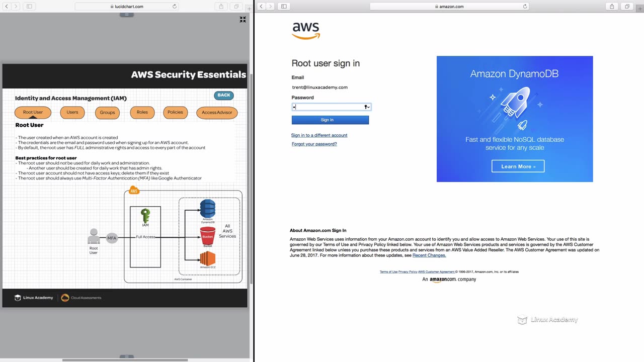The height and width of the screenshot is (362, 644).
Task: Exit fullscreen presentation in Lucidchart
Action: (243, 20)
